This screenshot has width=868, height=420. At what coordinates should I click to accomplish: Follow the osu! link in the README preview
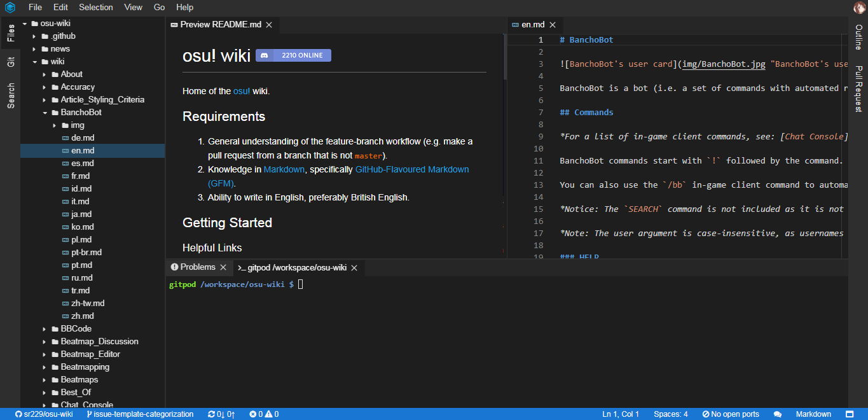click(x=242, y=91)
